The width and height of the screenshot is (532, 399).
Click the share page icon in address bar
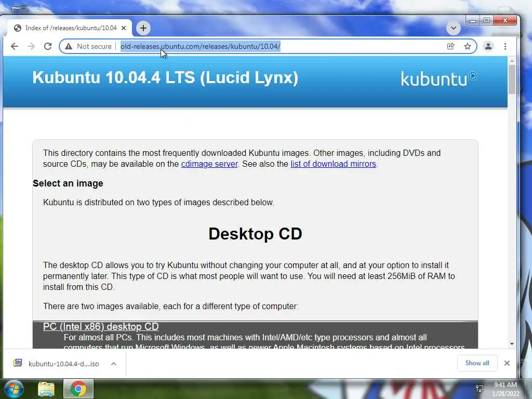point(450,46)
